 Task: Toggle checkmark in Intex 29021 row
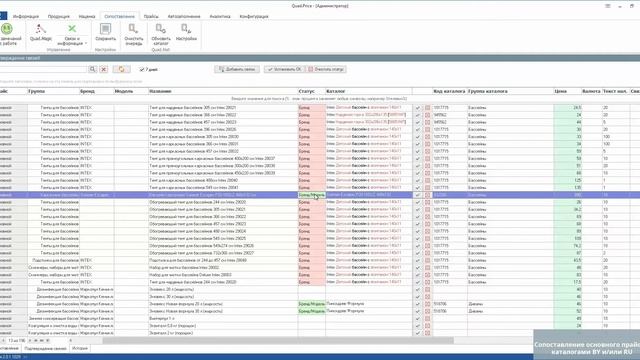pyautogui.click(x=418, y=209)
